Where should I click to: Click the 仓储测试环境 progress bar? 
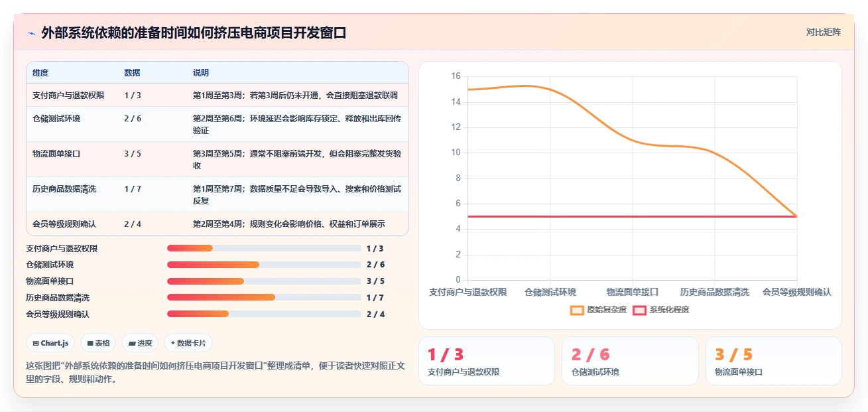coord(264,264)
